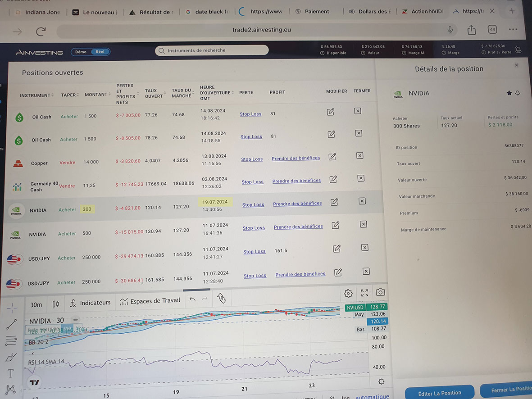The width and height of the screenshot is (532, 399).
Task: Sort positions by Instrument column
Action: (36, 95)
